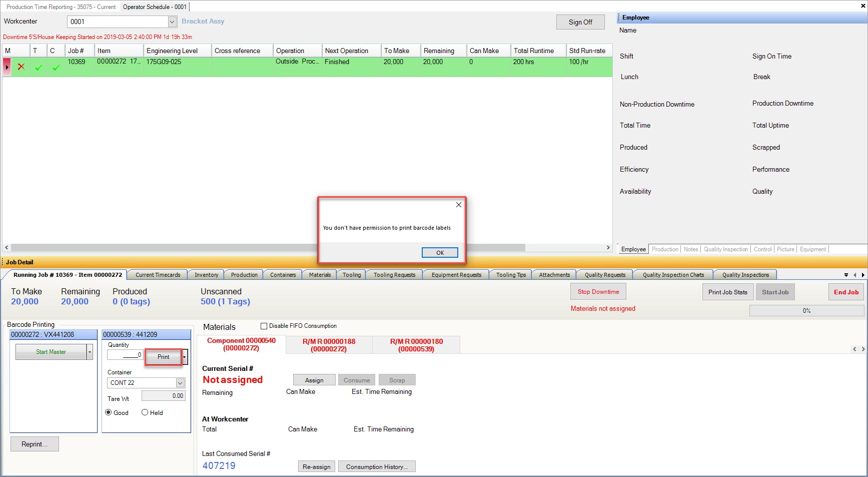868x477 pixels.
Task: Open the Equipment Requests tab
Action: pyautogui.click(x=456, y=275)
